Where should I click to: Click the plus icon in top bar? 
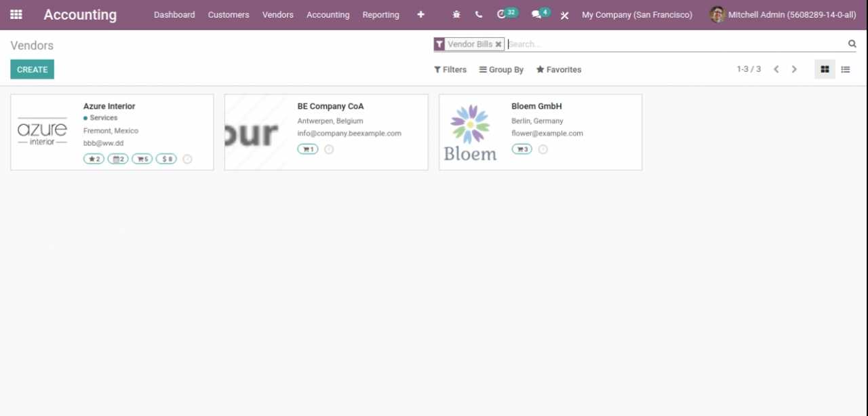click(x=420, y=14)
